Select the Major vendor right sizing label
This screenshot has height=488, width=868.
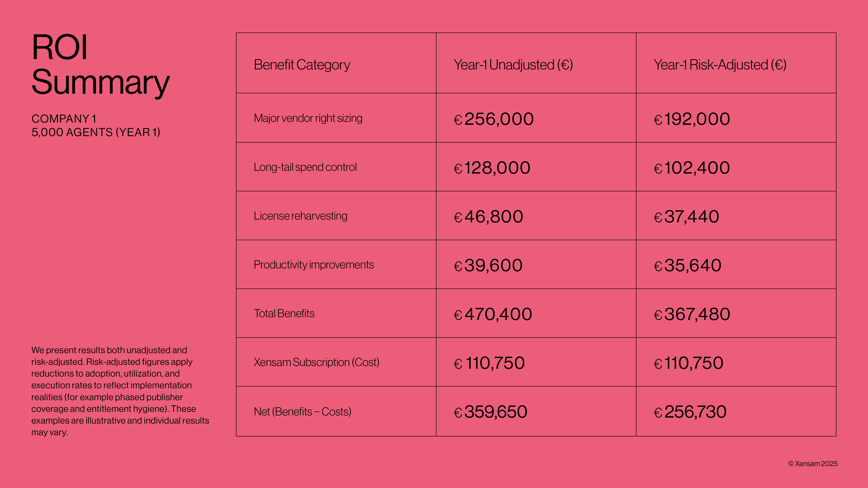coord(308,118)
